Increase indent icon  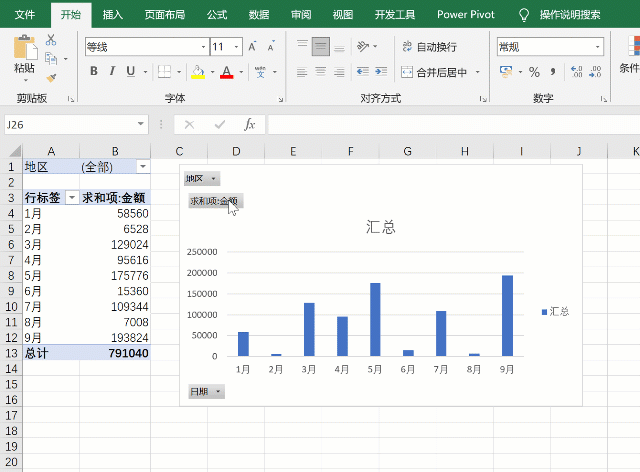click(x=381, y=72)
